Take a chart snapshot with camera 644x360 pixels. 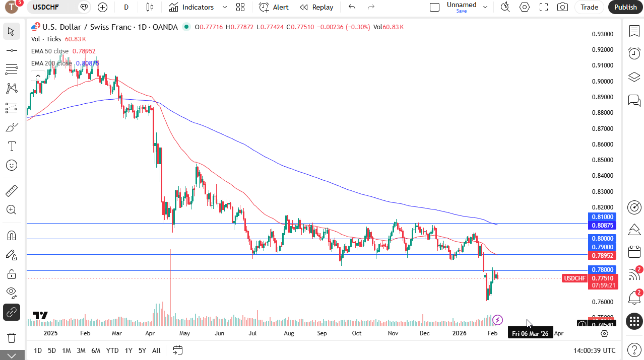[563, 7]
